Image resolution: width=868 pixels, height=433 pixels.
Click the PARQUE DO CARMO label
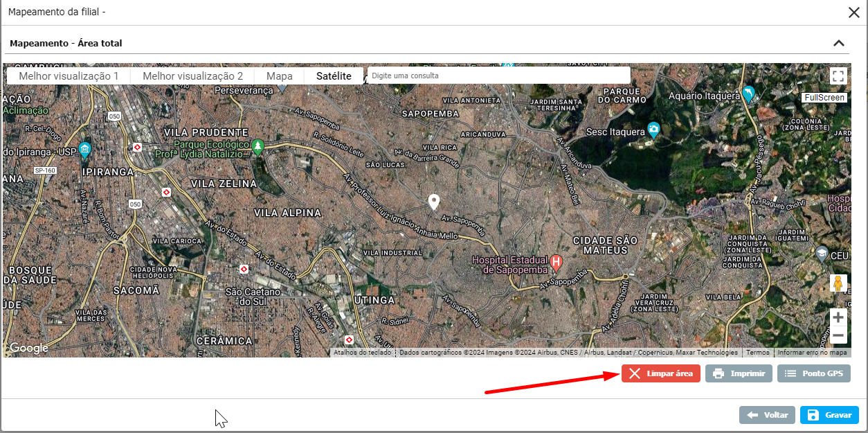tap(622, 95)
